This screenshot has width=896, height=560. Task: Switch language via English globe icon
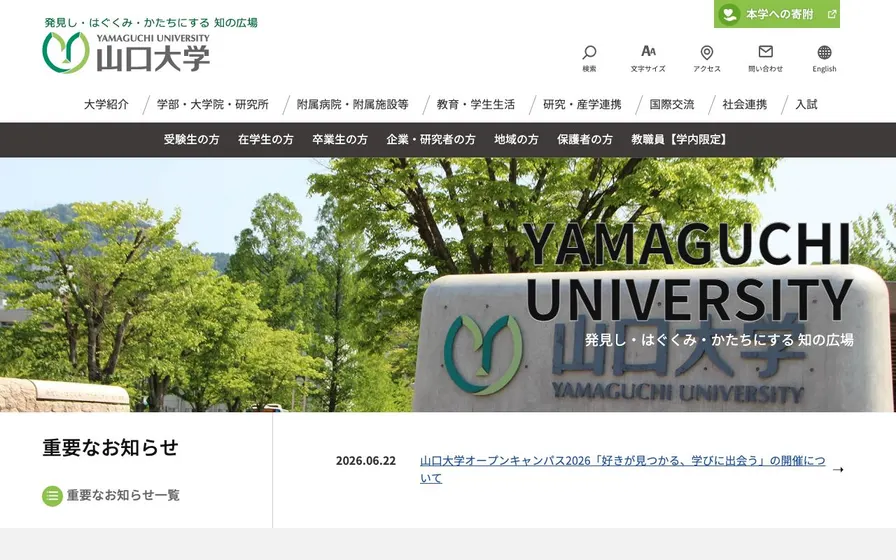824,53
